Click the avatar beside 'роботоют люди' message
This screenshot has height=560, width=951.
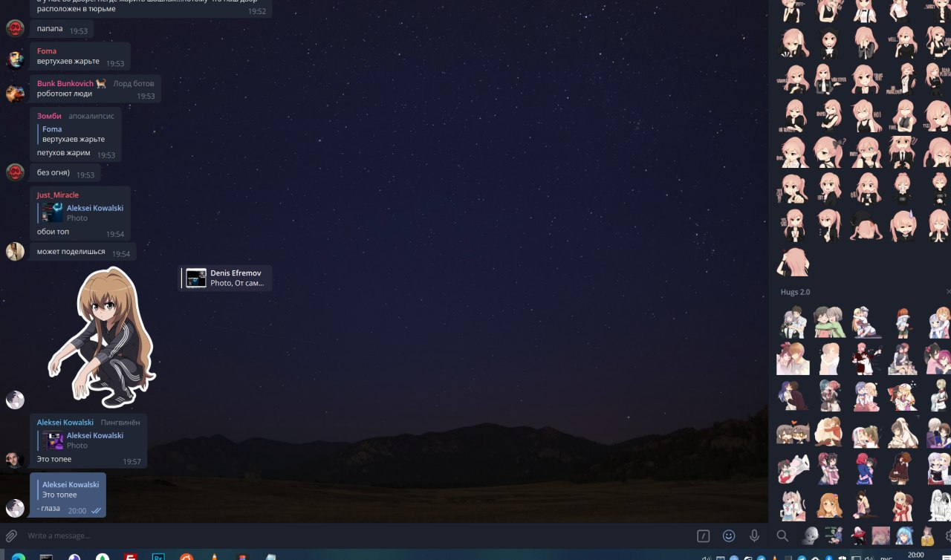click(15, 94)
